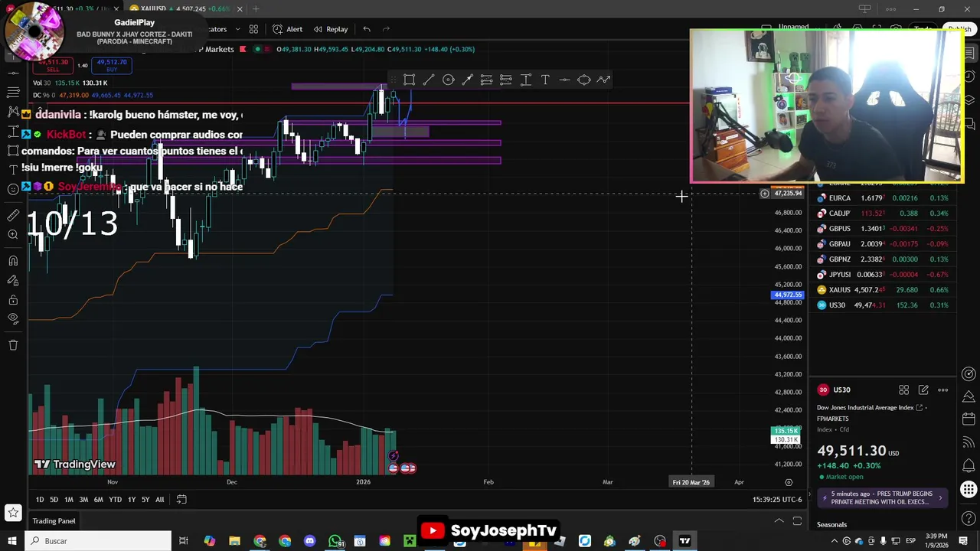Viewport: 980px width, 551px height.
Task: Select the horizontal line tool in floating toolbar
Action: (564, 80)
